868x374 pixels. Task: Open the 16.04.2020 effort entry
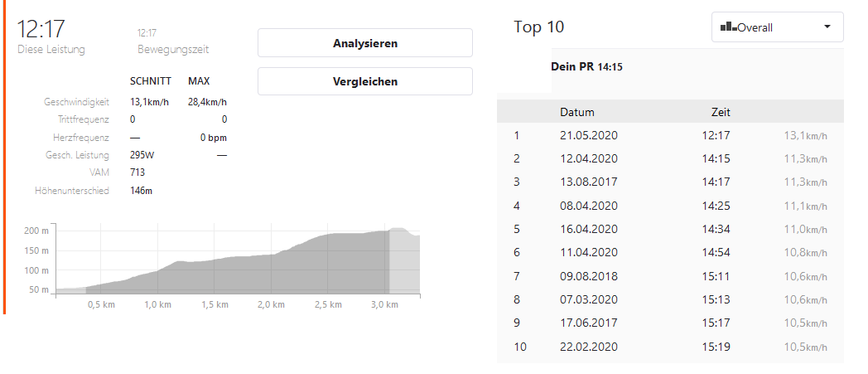(589, 229)
